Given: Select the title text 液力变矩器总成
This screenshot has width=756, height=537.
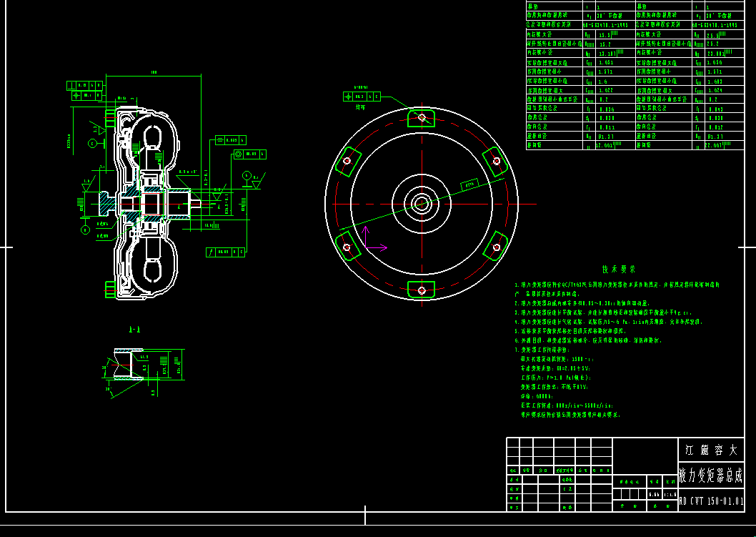Looking at the screenshot, I should [x=711, y=477].
